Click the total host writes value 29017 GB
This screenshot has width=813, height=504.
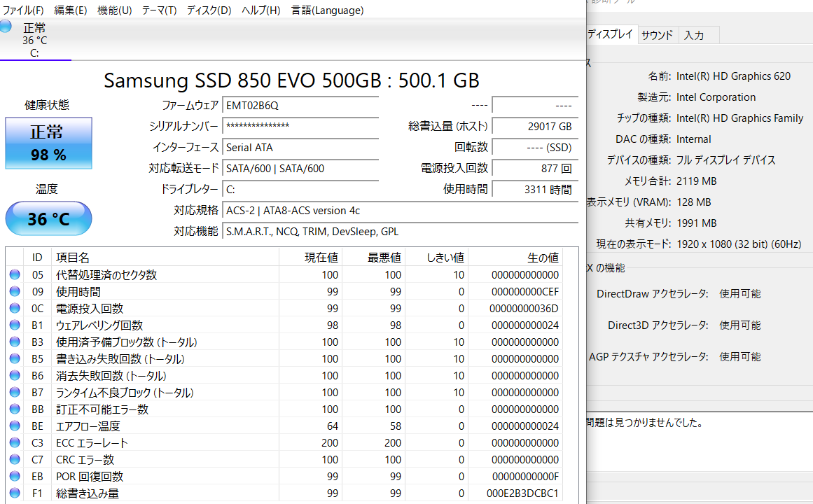(535, 126)
